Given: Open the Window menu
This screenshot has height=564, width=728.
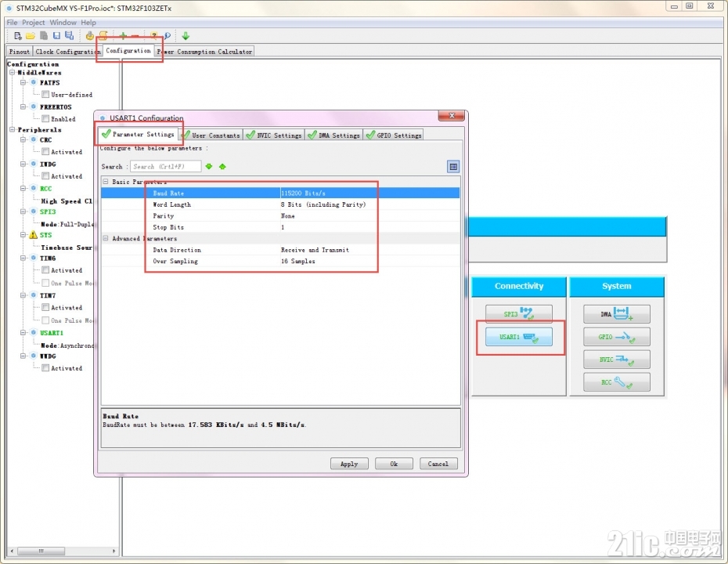Looking at the screenshot, I should click(63, 22).
